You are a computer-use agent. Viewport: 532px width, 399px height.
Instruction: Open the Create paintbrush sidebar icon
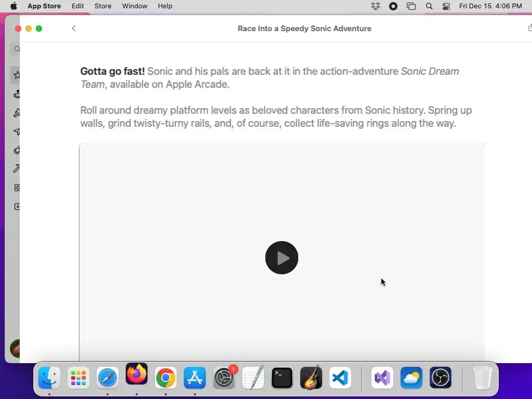click(17, 113)
